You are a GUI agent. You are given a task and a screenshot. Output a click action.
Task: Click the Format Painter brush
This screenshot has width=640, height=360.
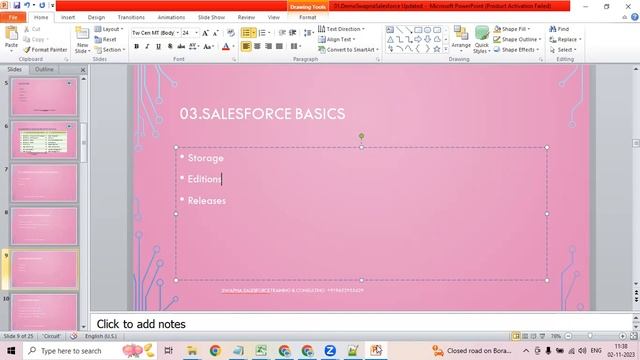click(x=45, y=49)
